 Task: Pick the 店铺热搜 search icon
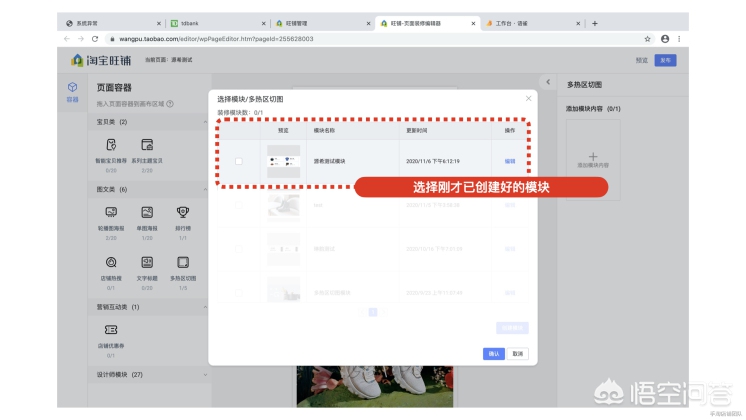point(111,262)
